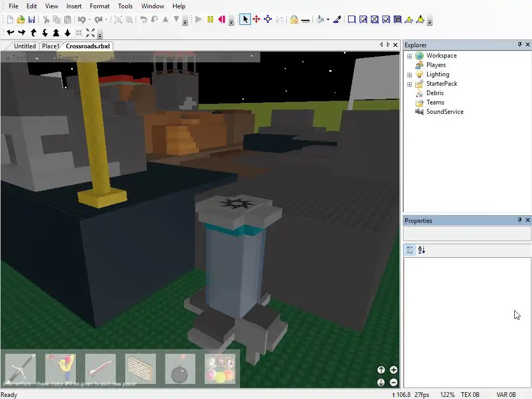This screenshot has height=399, width=532.
Task: Cut selection with the scissors icon
Action: 46,20
